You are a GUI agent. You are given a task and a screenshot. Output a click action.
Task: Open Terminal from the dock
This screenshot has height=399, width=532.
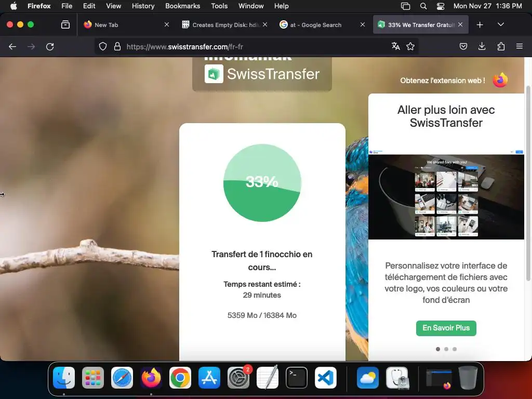(297, 378)
